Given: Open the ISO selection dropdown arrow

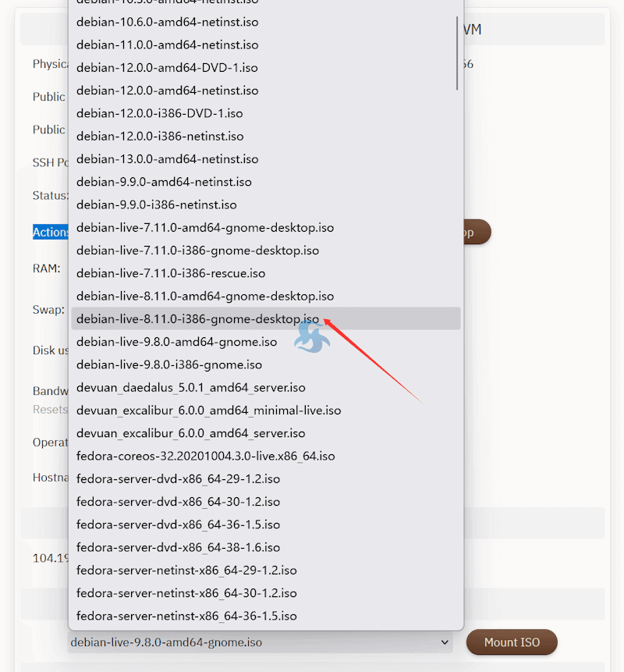Looking at the screenshot, I should [445, 642].
